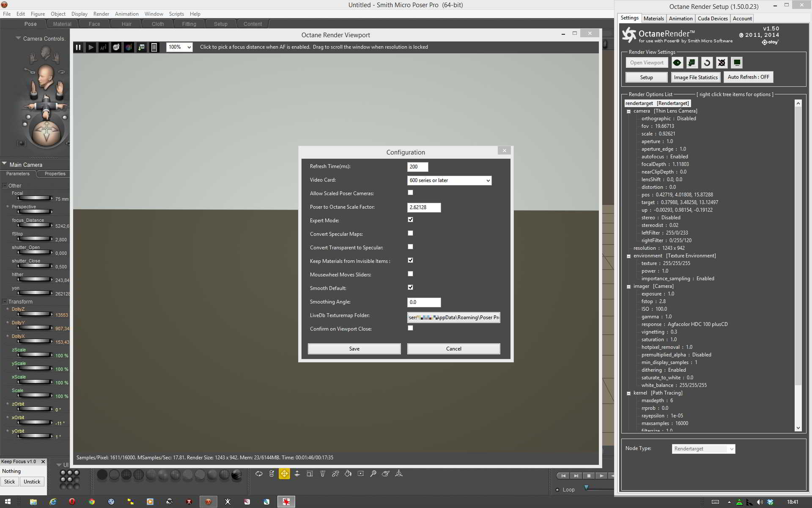The width and height of the screenshot is (812, 508).
Task: Click the Image File Statistics button
Action: (695, 77)
